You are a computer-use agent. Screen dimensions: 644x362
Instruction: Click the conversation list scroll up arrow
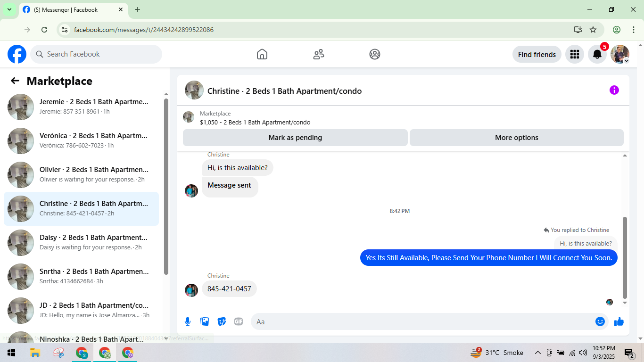(166, 94)
